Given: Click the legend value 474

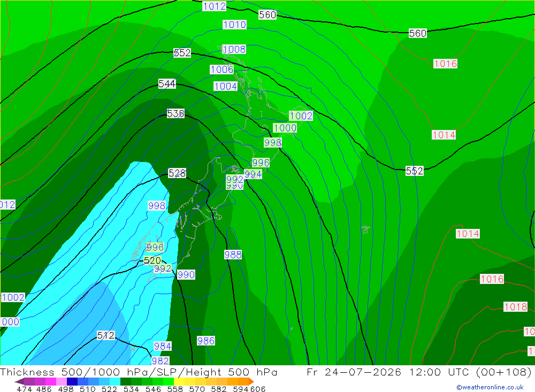Looking at the screenshot, I should [x=24, y=389].
